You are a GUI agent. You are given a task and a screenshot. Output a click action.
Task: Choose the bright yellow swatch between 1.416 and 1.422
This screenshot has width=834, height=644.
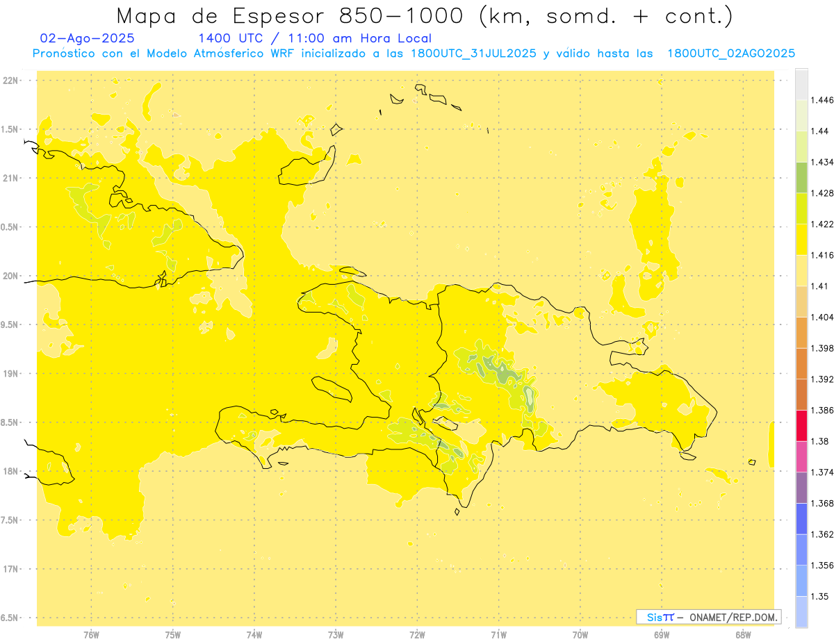click(x=801, y=239)
